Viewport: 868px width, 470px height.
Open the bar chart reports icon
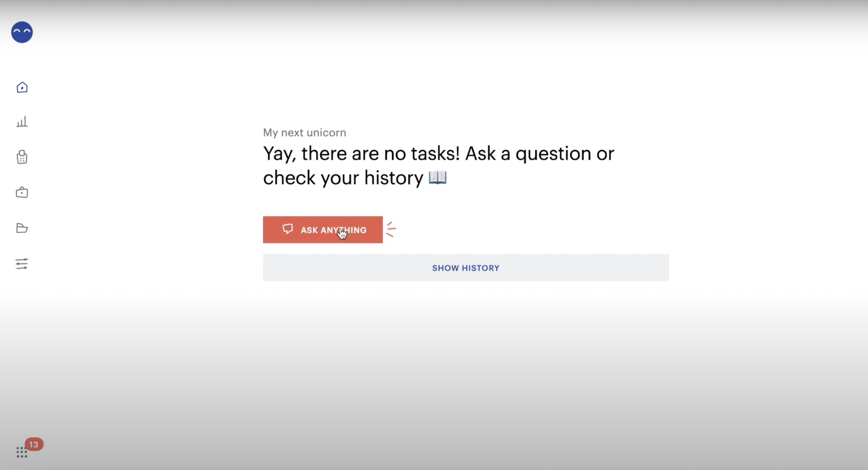(22, 122)
